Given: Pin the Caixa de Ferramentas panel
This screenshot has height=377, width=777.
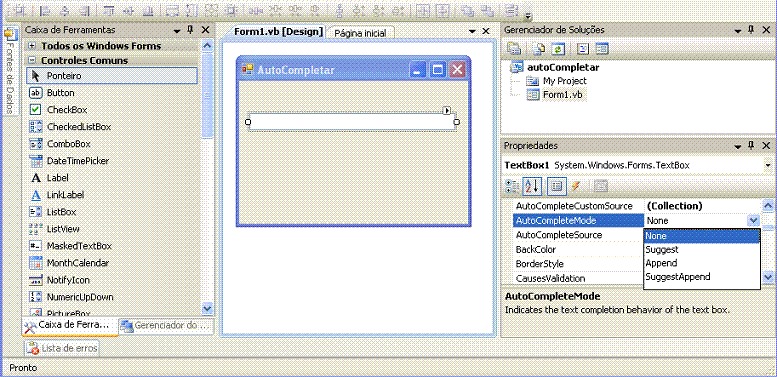Looking at the screenshot, I should [x=190, y=30].
